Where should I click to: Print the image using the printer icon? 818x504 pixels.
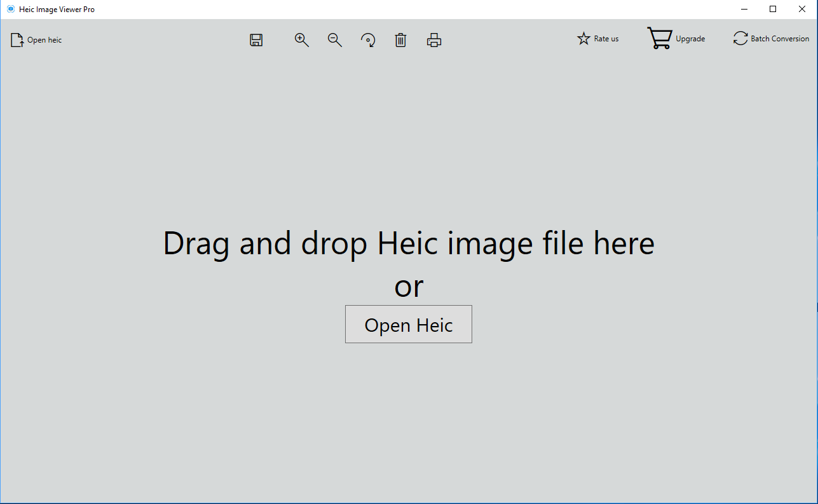click(434, 40)
